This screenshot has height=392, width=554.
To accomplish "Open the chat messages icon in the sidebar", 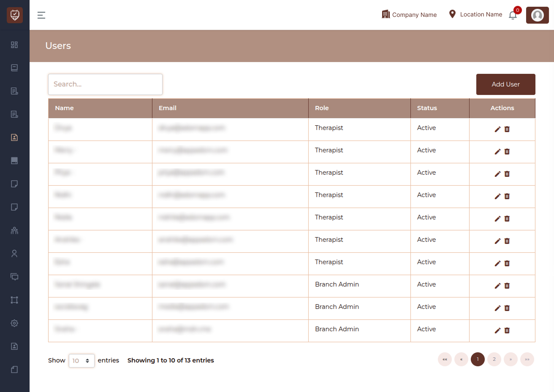I will (x=14, y=277).
